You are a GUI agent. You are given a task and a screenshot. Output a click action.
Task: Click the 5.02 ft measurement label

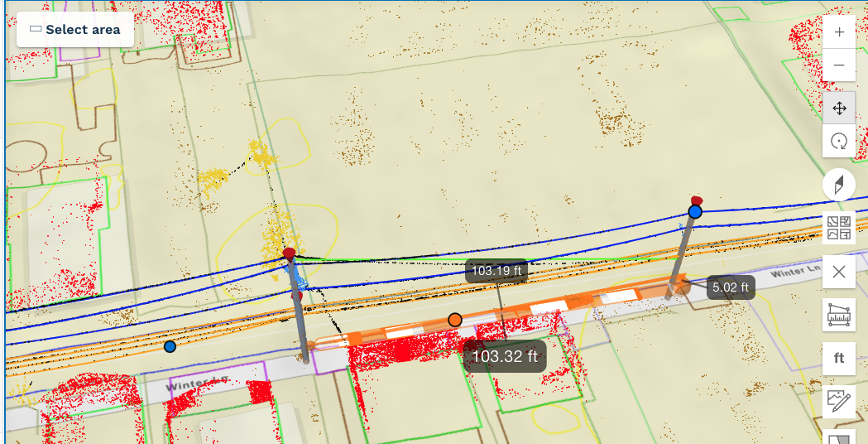click(731, 287)
